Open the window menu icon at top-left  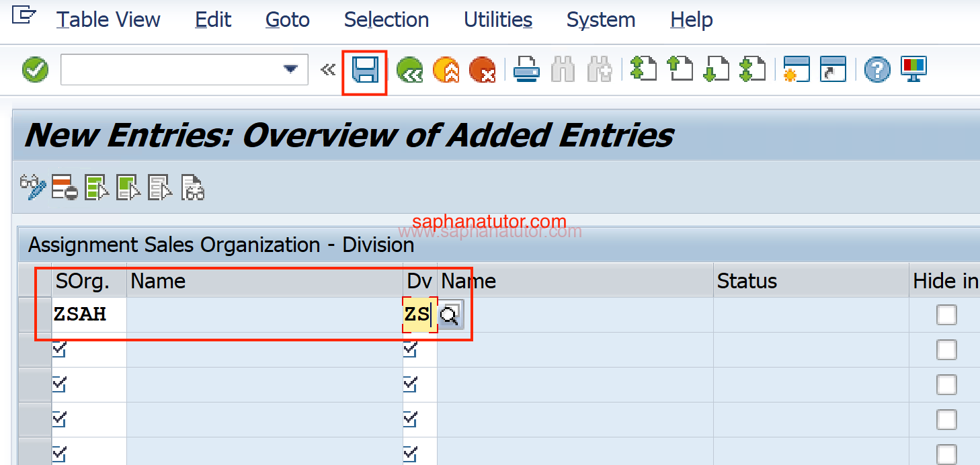click(24, 16)
